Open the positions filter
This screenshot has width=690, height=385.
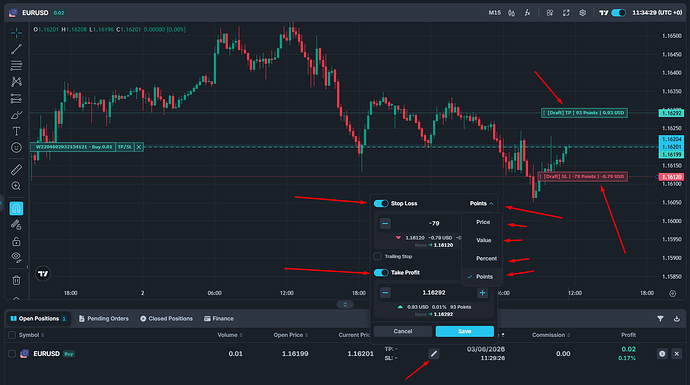pos(660,319)
